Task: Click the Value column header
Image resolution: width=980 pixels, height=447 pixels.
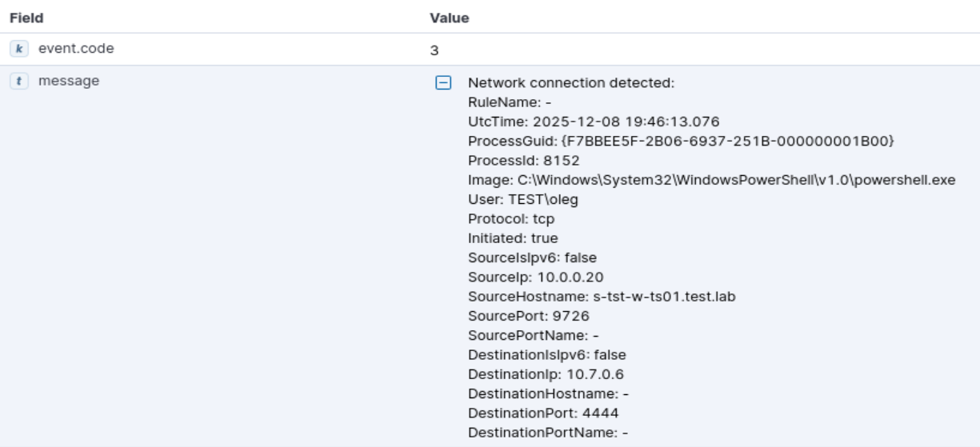Action: point(449,16)
